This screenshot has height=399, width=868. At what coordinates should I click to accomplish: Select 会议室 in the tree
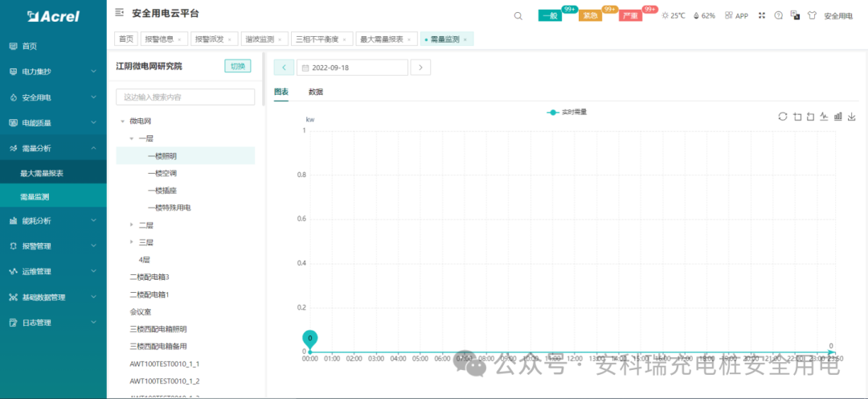coord(140,311)
